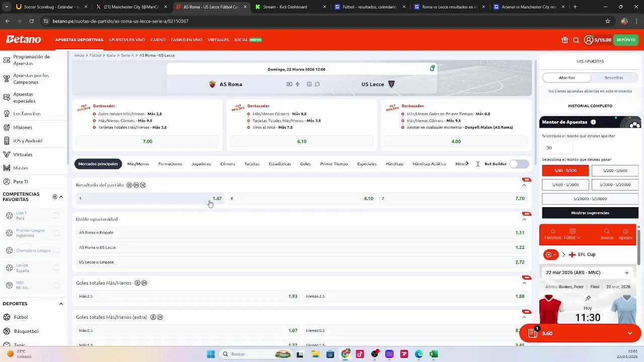Select the Resueltas bets toggle
The image size is (644, 362).
pyautogui.click(x=614, y=77)
